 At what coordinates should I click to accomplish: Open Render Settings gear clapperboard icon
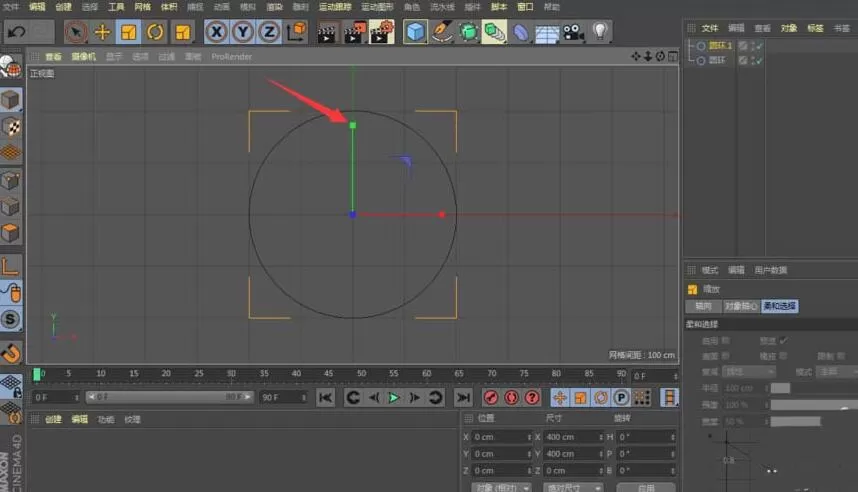tap(382, 32)
